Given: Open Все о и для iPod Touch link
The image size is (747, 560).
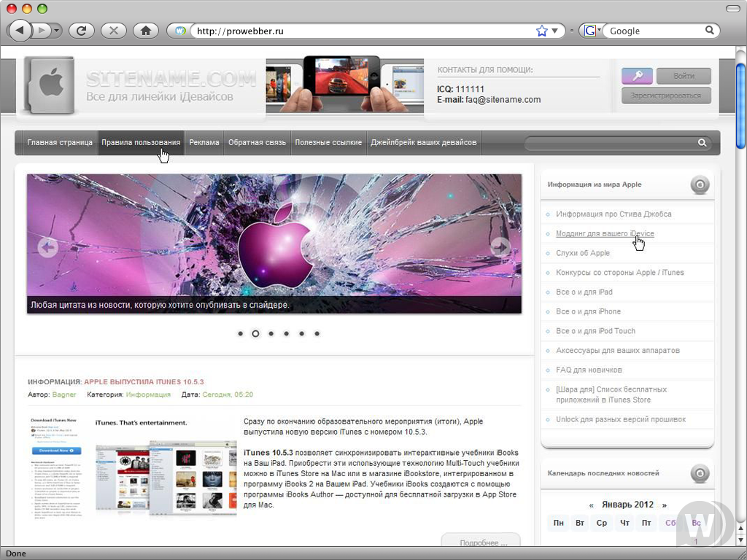Looking at the screenshot, I should pyautogui.click(x=595, y=332).
